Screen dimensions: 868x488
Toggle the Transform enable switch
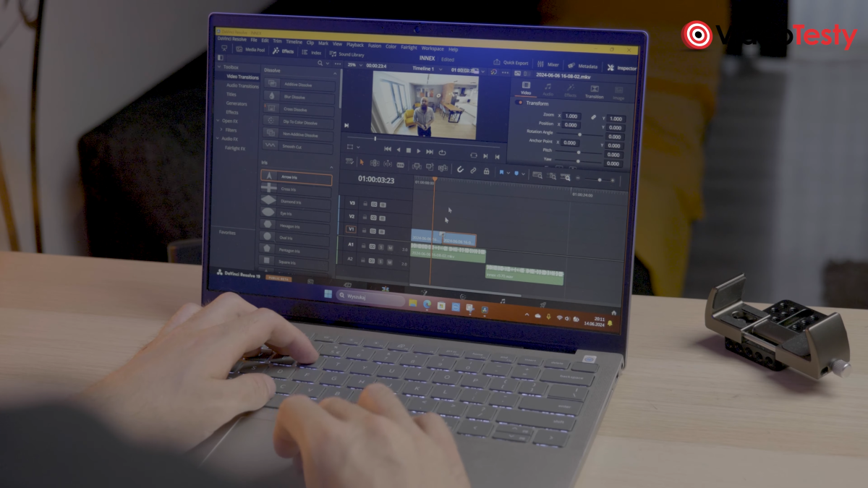(520, 103)
